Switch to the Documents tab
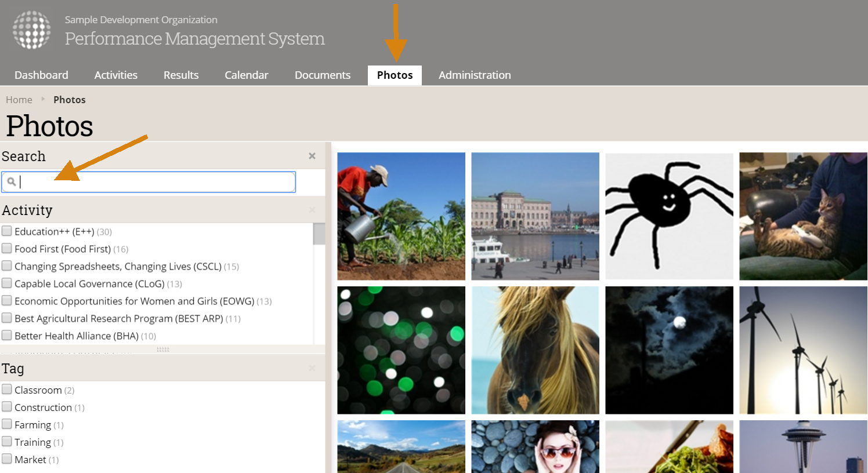The image size is (868, 473). (x=323, y=75)
